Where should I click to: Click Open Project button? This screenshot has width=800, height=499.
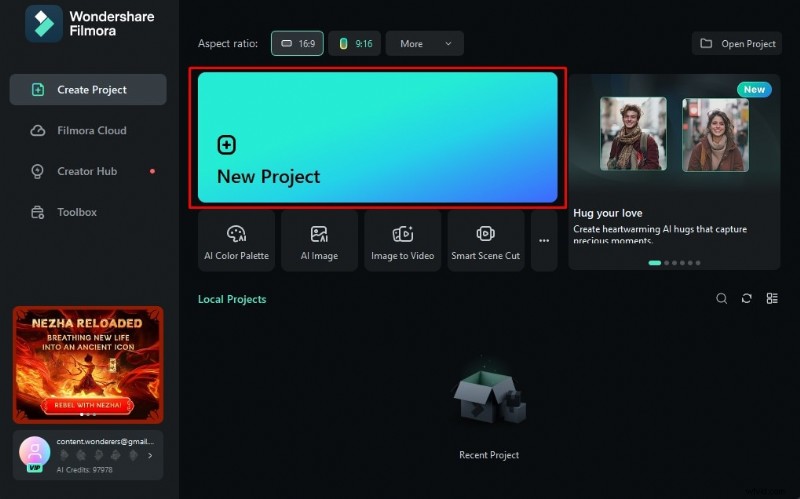[737, 44]
